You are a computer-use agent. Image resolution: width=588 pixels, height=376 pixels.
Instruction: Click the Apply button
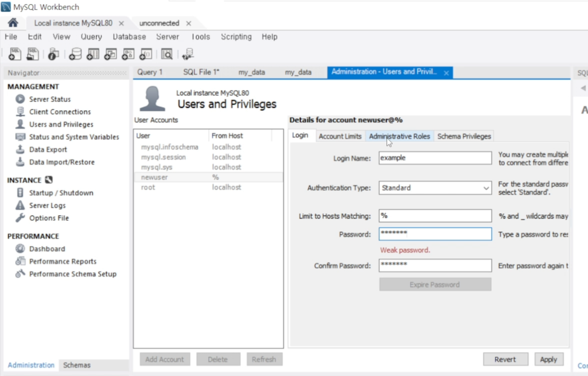(548, 359)
